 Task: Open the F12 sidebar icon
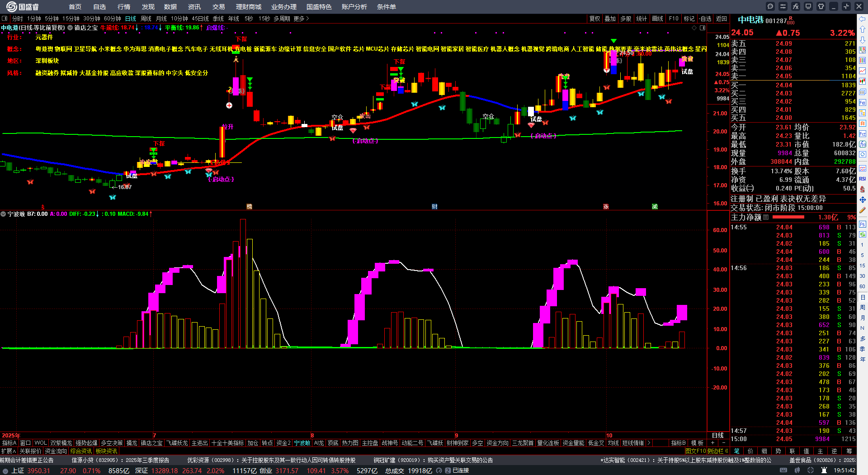click(x=863, y=134)
